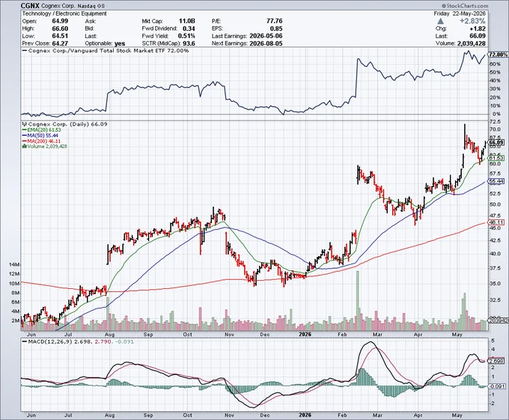The height and width of the screenshot is (420, 509).
Task: Select the Fwd Yield value 0.51%
Action: point(186,36)
